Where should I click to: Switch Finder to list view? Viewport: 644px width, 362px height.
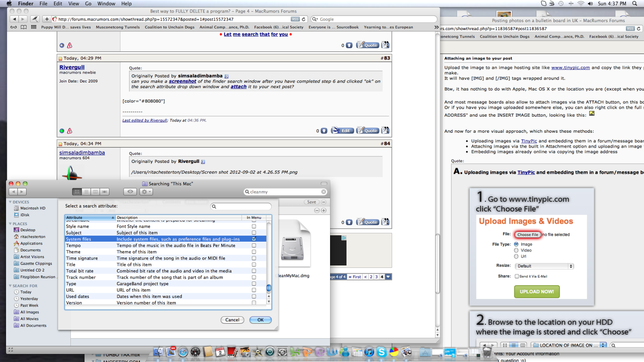pos(86,192)
